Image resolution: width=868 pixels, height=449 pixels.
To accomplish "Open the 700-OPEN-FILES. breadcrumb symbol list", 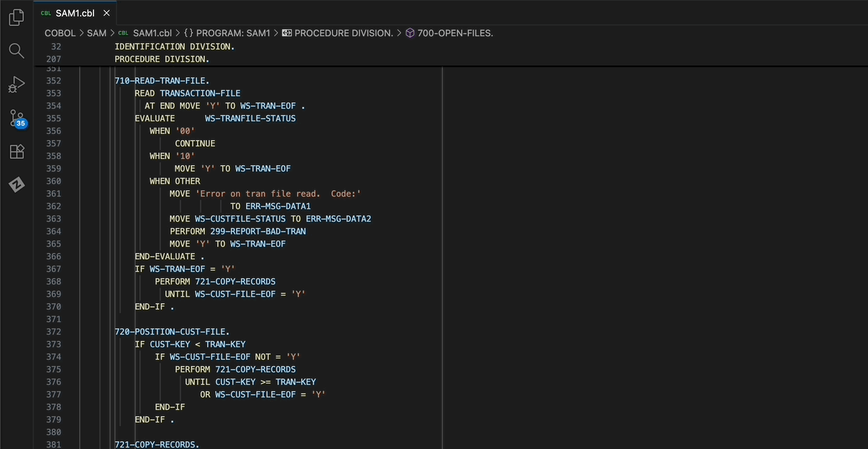I will pyautogui.click(x=455, y=33).
